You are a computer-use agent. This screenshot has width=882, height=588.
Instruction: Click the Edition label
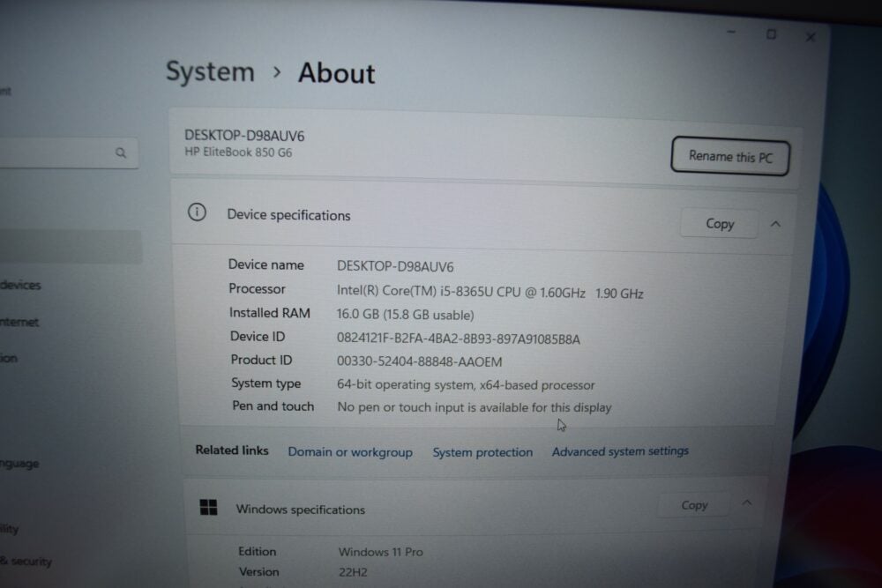click(257, 552)
